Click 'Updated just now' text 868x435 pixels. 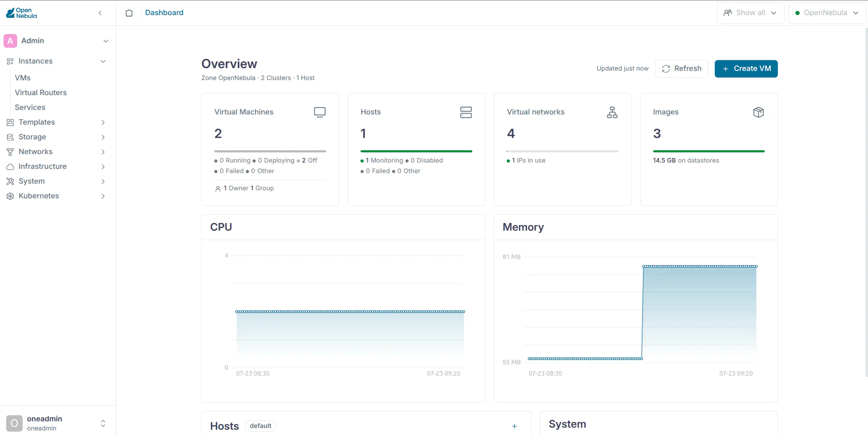[623, 68]
